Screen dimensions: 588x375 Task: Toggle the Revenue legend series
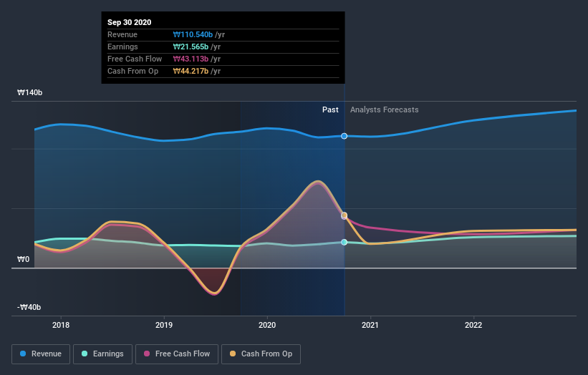click(41, 354)
